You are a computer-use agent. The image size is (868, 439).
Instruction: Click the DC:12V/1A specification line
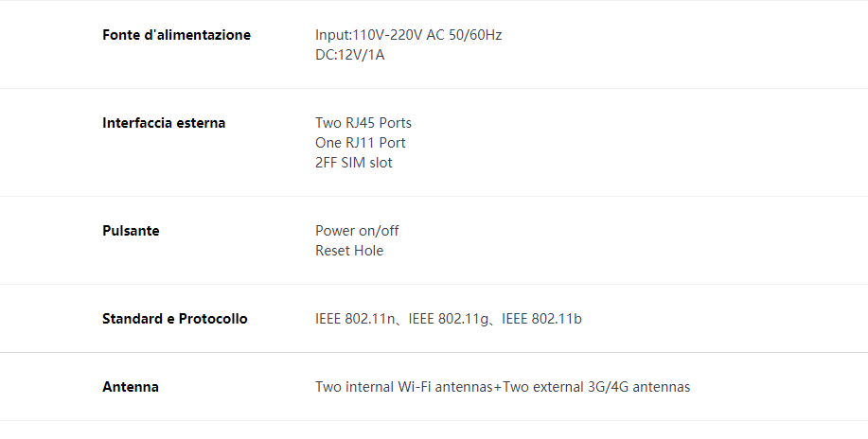(x=350, y=55)
